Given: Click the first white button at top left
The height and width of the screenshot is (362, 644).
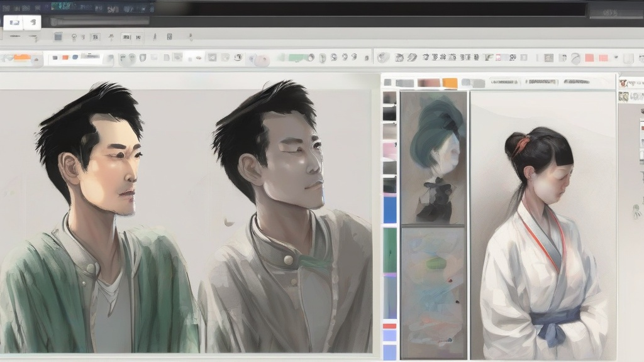Looking at the screenshot, I should [13, 23].
